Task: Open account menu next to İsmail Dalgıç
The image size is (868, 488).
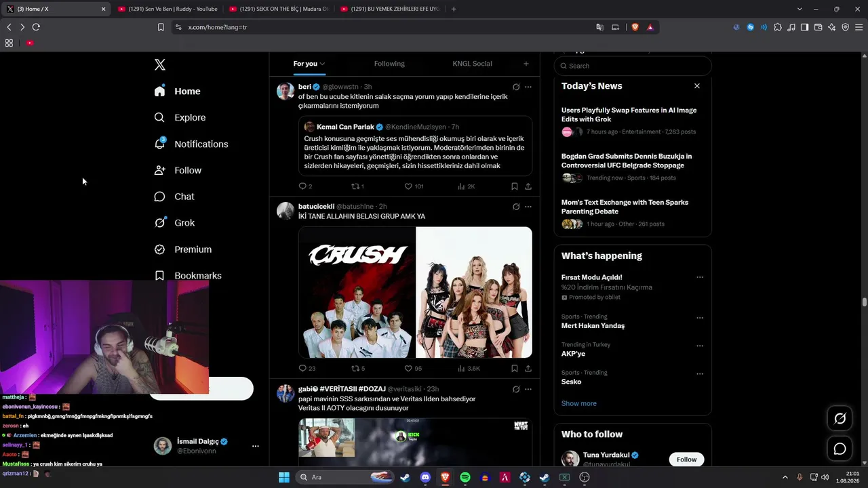Action: [256, 446]
